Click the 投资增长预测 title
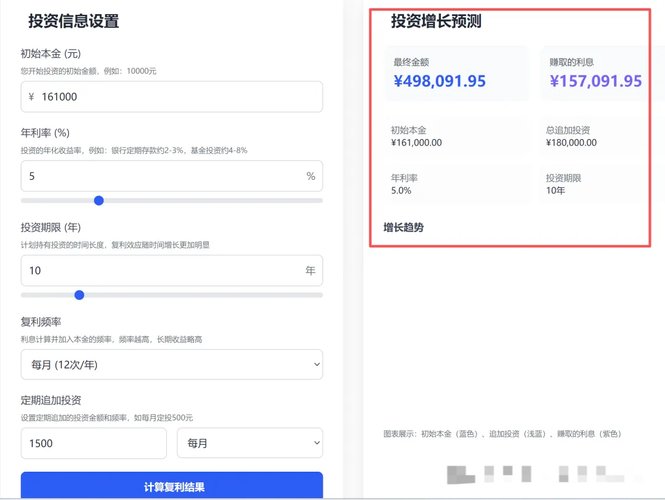The height and width of the screenshot is (500, 665). pos(436,21)
